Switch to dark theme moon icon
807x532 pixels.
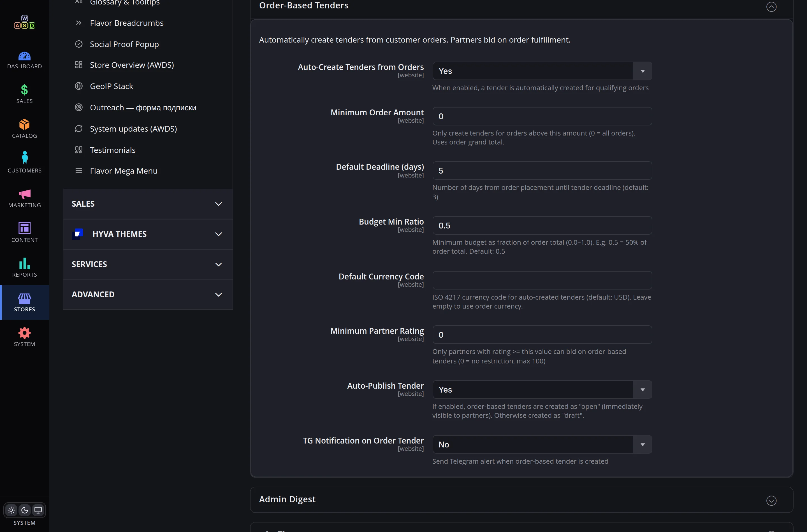coord(25,510)
